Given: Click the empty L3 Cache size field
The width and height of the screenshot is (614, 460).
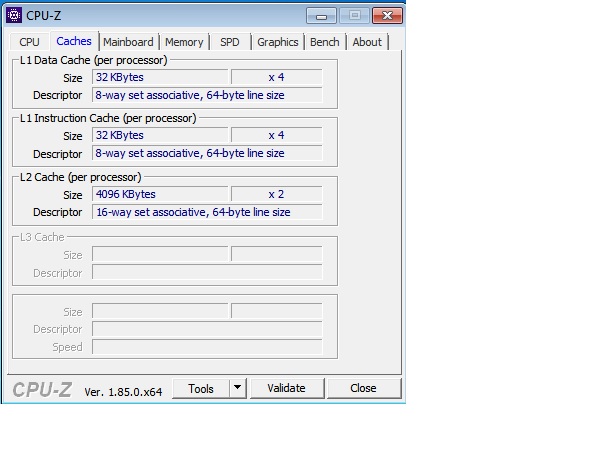Looking at the screenshot, I should pyautogui.click(x=160, y=254).
